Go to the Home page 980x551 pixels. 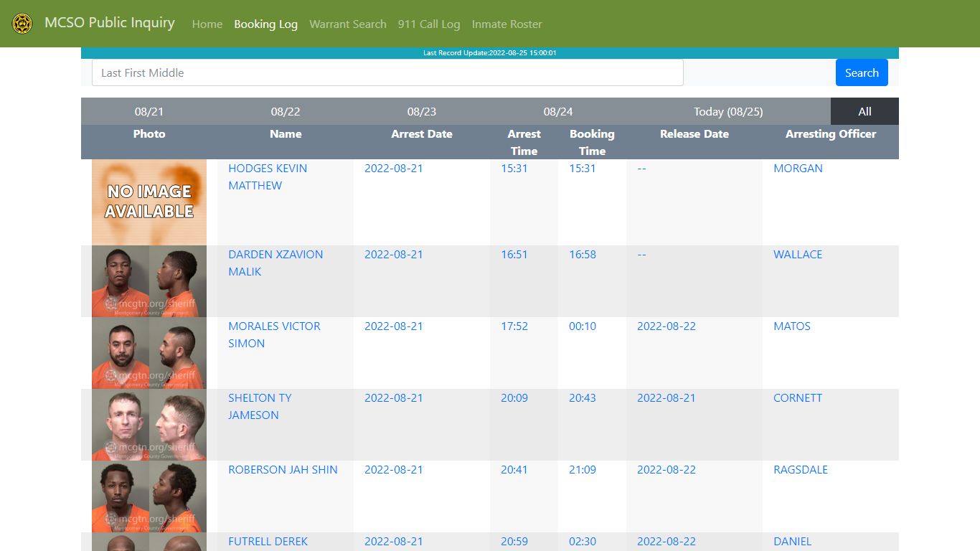(x=207, y=24)
